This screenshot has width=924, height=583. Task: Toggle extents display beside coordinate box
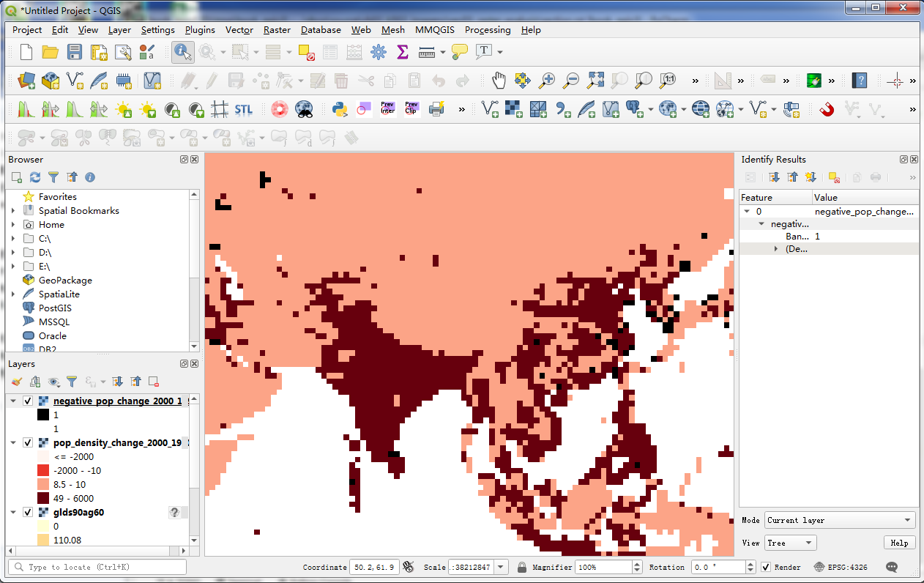(x=409, y=567)
